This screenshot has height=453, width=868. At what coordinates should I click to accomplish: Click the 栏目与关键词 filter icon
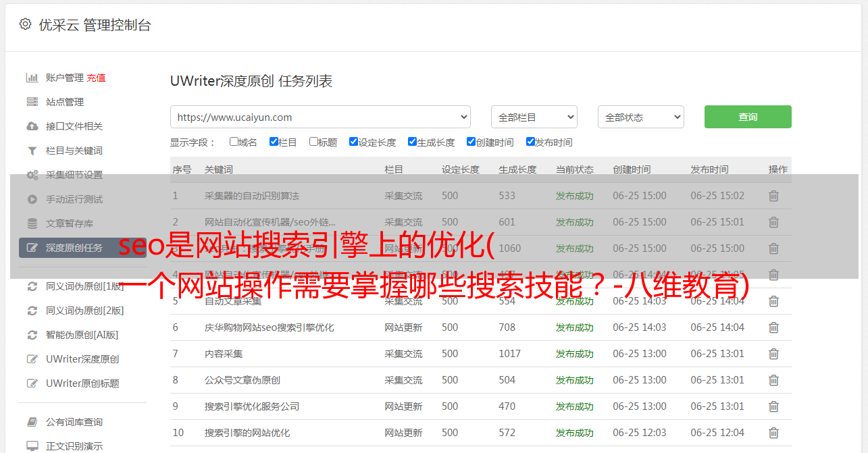pyautogui.click(x=32, y=151)
